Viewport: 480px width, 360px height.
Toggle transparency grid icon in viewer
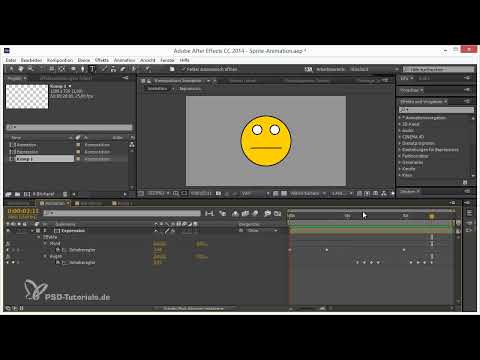(284, 193)
